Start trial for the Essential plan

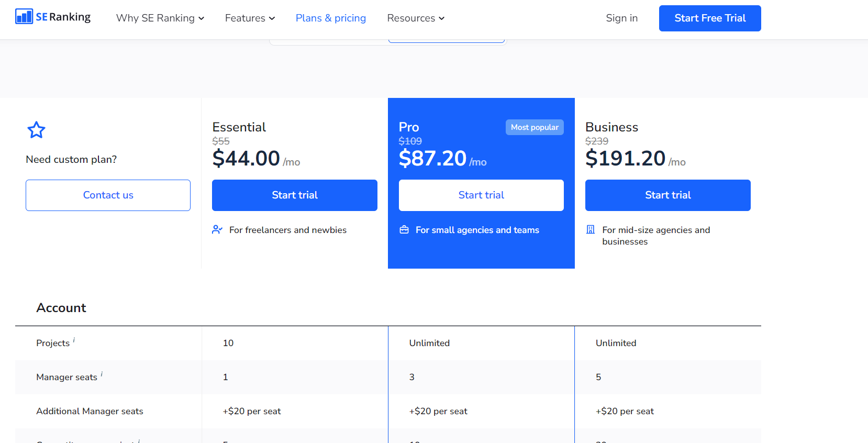pos(295,195)
